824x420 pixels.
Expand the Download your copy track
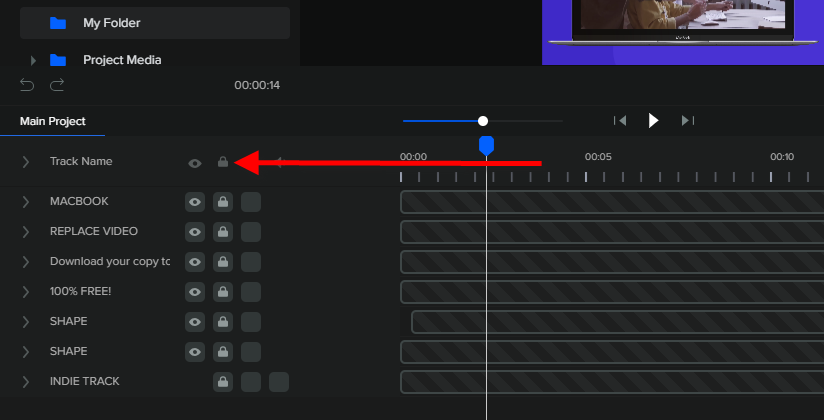(x=25, y=262)
